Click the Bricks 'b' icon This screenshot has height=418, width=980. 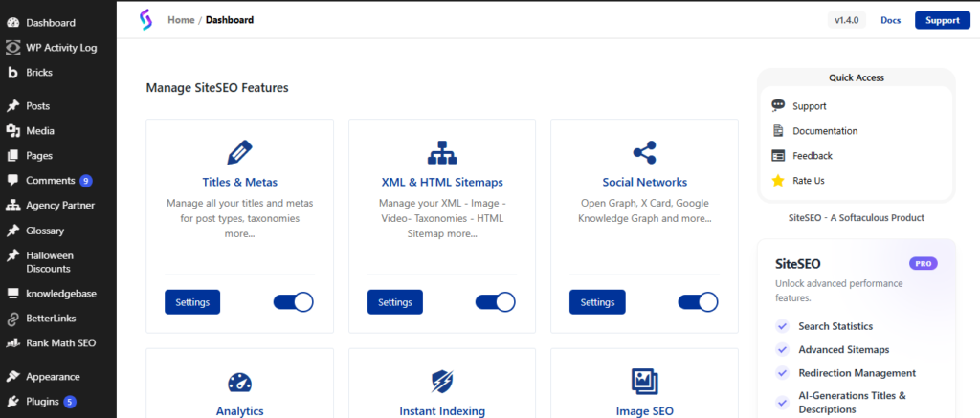point(12,73)
